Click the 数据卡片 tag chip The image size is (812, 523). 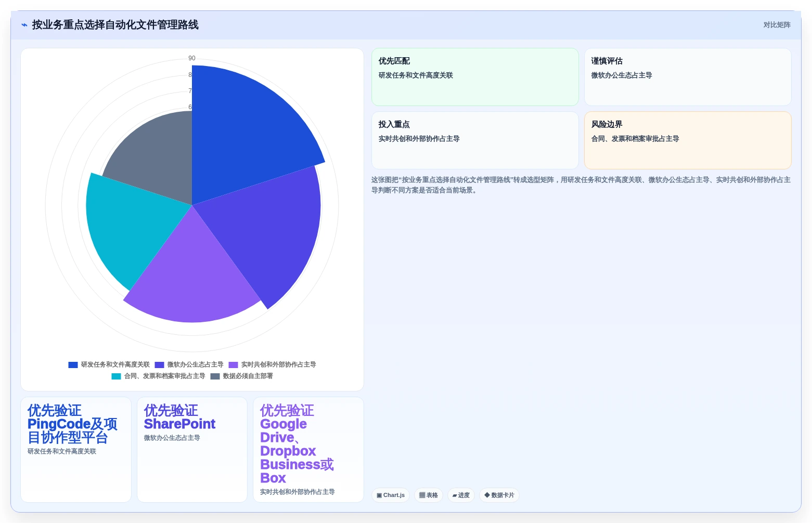tap(499, 495)
